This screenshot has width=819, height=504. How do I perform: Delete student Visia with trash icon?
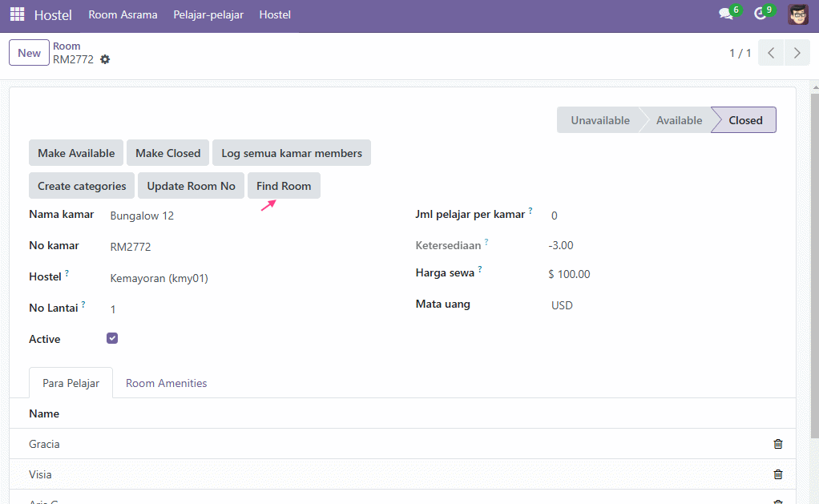pos(778,474)
